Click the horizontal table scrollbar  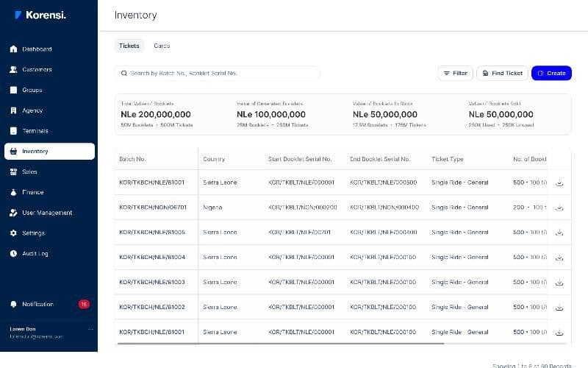281,343
